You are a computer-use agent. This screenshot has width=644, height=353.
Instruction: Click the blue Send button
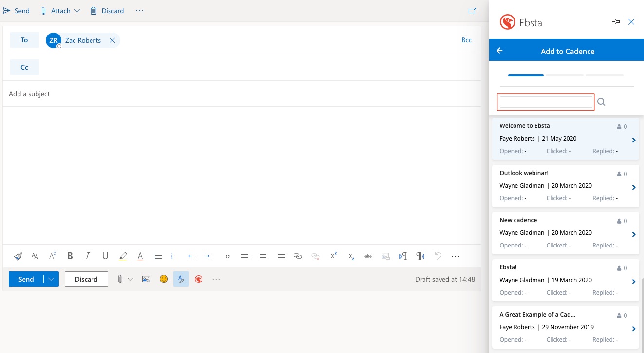(26, 279)
